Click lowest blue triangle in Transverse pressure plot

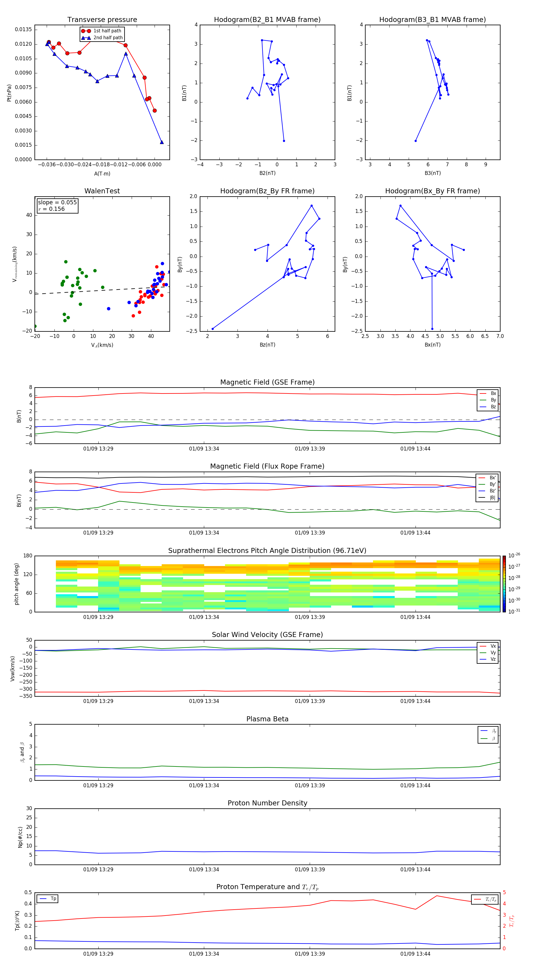coord(162,142)
